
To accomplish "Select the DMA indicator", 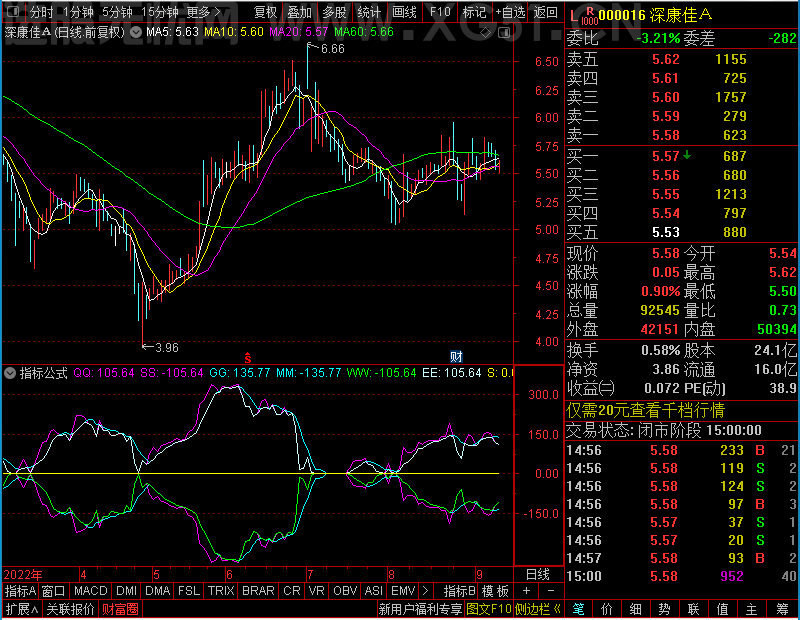I will tap(157, 591).
